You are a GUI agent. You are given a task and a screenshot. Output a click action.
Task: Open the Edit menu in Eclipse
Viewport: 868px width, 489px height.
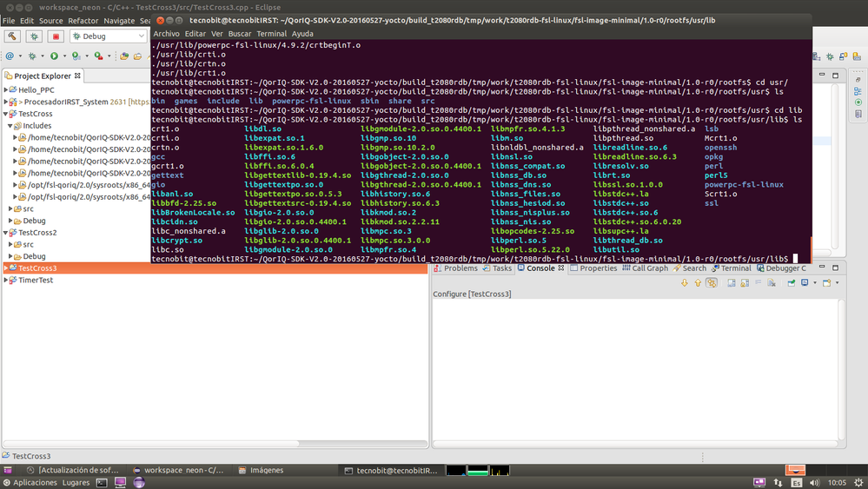(27, 21)
